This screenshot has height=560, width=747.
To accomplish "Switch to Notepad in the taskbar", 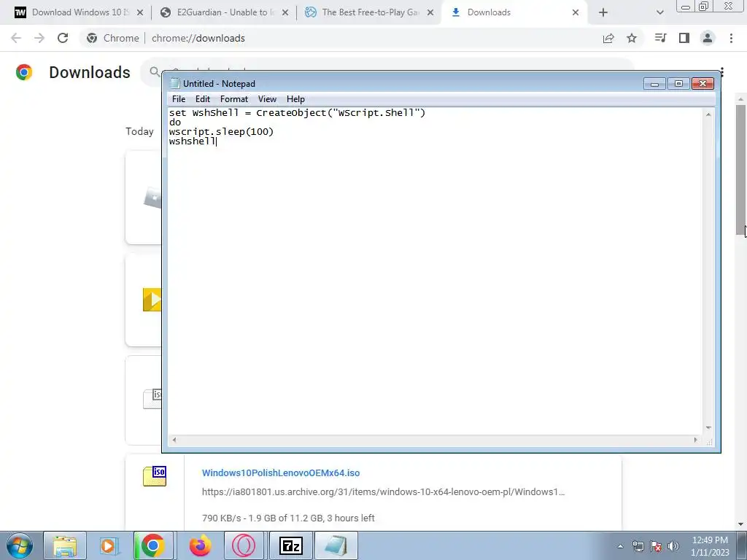I will click(x=336, y=546).
